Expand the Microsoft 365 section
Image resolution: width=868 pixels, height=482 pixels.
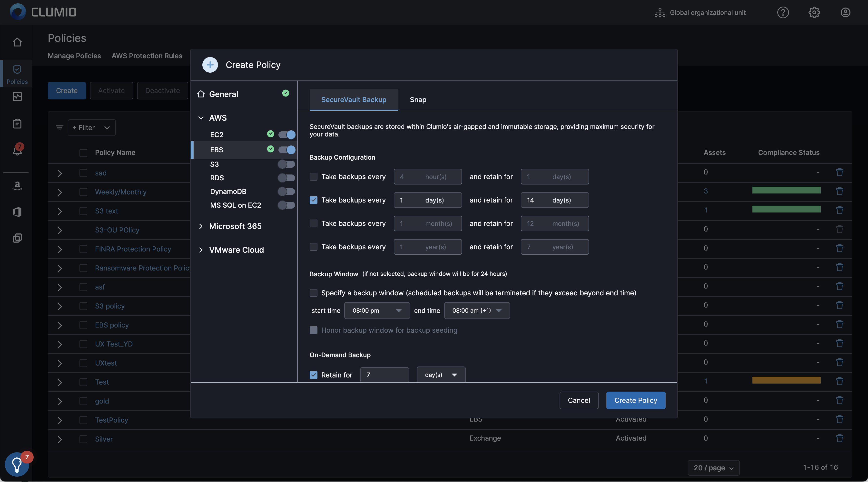tap(201, 226)
